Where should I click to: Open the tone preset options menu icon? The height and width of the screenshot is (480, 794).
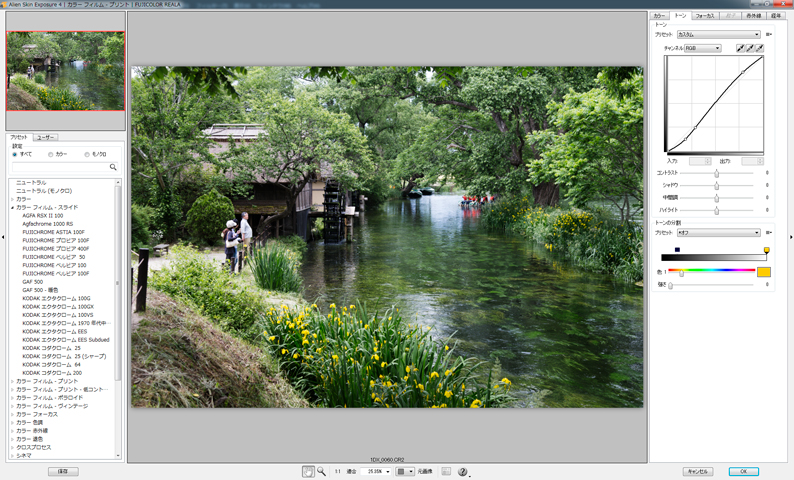click(769, 34)
